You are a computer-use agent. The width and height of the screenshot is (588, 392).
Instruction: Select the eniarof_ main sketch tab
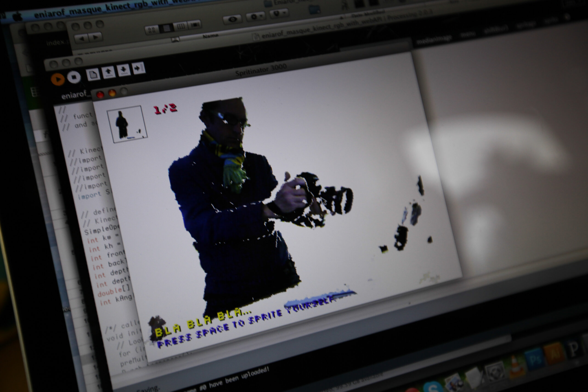coord(76,95)
